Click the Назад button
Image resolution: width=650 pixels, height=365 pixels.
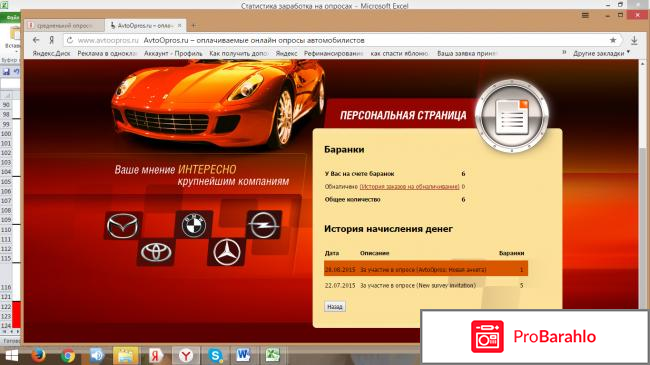pos(335,307)
